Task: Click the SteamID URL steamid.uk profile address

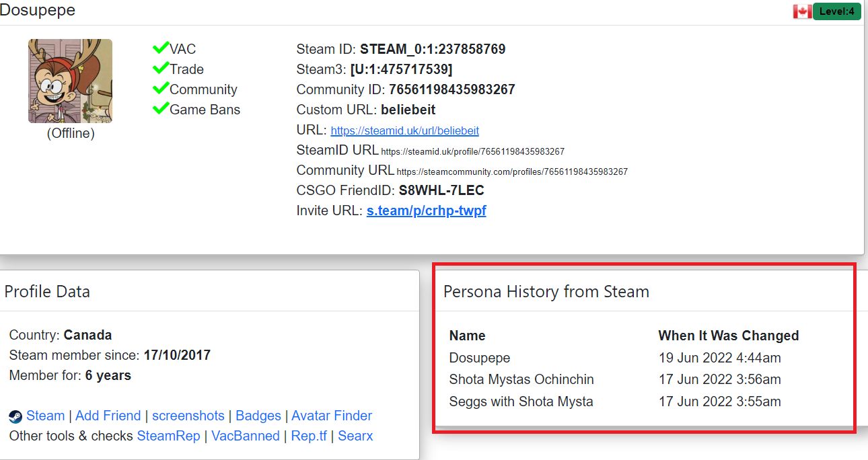Action: coord(472,151)
